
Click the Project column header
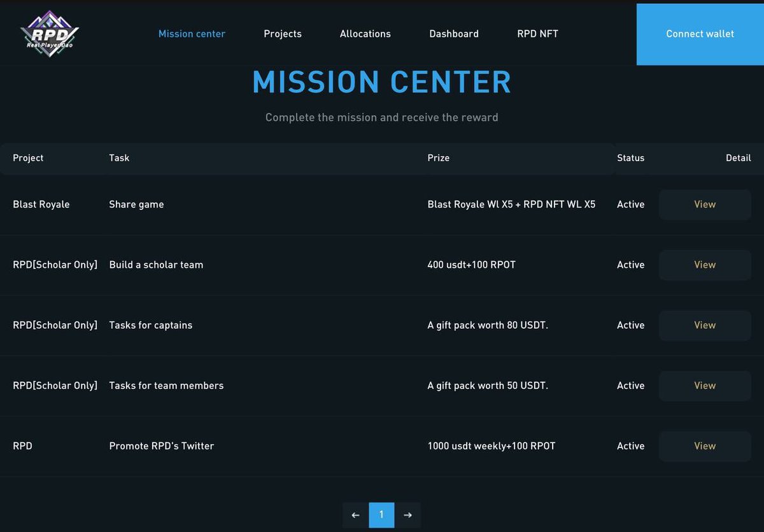pos(28,158)
